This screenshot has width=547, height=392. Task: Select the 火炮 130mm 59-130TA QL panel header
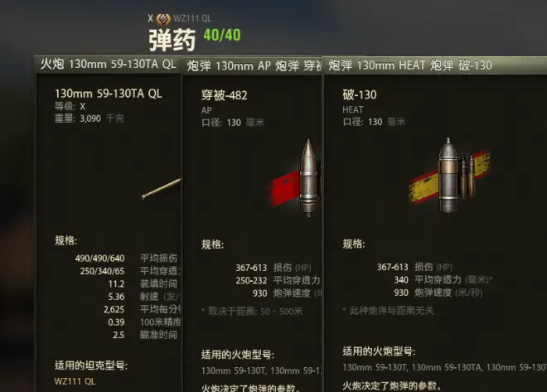(108, 64)
